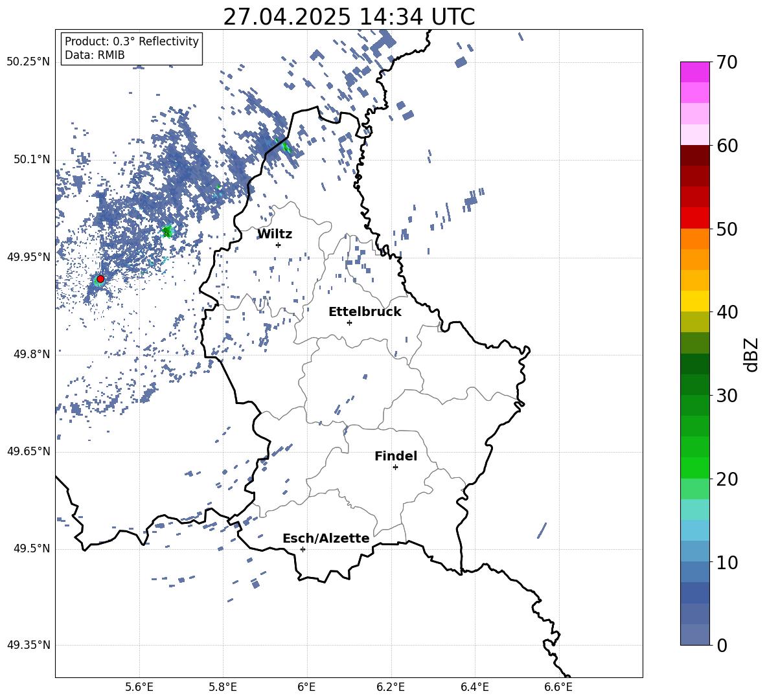
Task: Click the 49.35°N latitude label
Action: coord(29,645)
